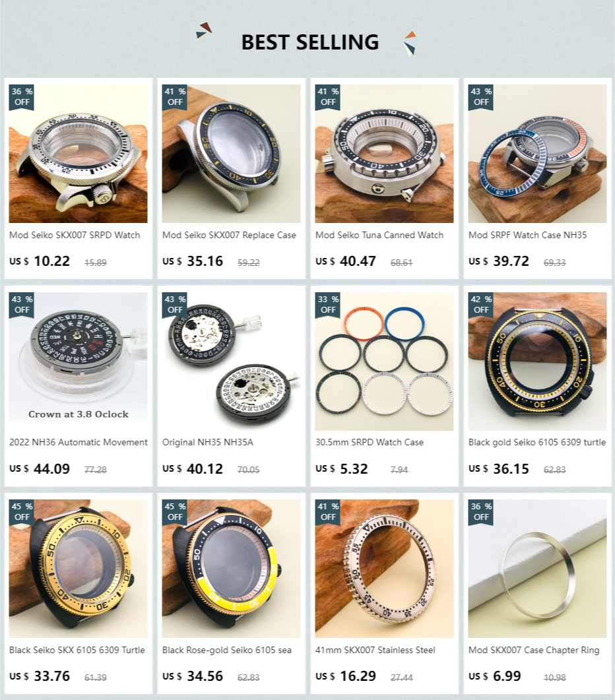This screenshot has height=700, width=615.
Task: Open 30.5mm SRPD chapter rings image
Action: pos(384,361)
